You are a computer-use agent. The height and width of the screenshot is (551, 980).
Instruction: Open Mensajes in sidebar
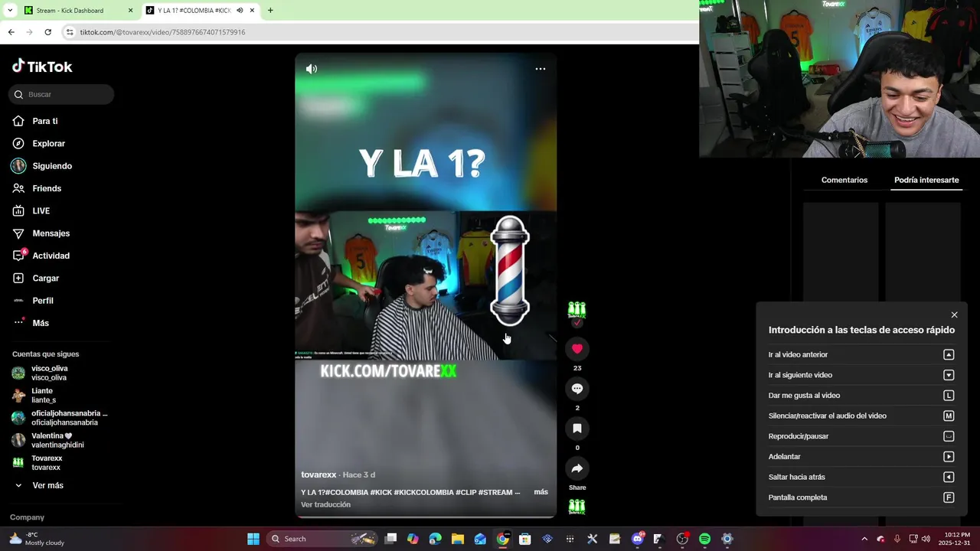click(x=51, y=233)
